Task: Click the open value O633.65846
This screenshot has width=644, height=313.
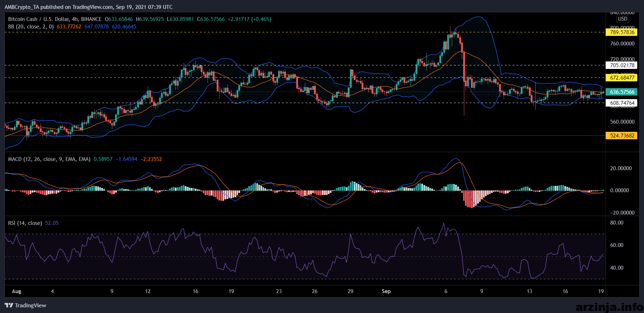Action: point(119,19)
